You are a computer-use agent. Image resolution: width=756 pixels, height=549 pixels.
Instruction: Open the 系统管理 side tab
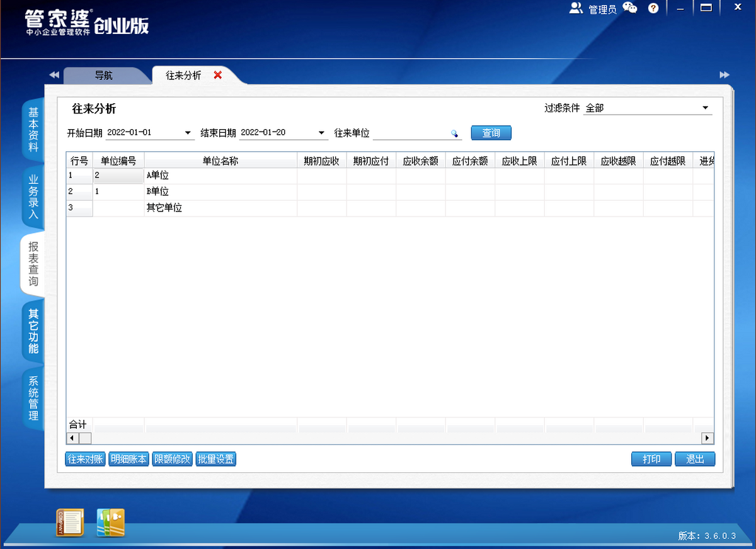tap(33, 399)
